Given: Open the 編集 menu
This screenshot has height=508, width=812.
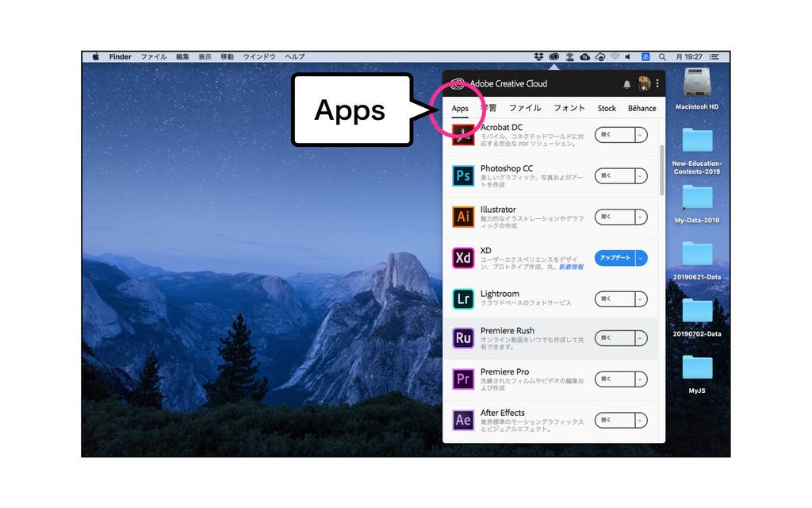Looking at the screenshot, I should click(x=182, y=57).
